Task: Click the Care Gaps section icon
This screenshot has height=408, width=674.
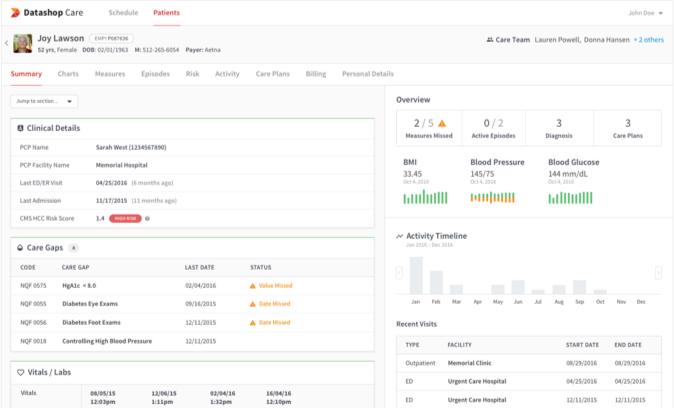Action: point(21,246)
